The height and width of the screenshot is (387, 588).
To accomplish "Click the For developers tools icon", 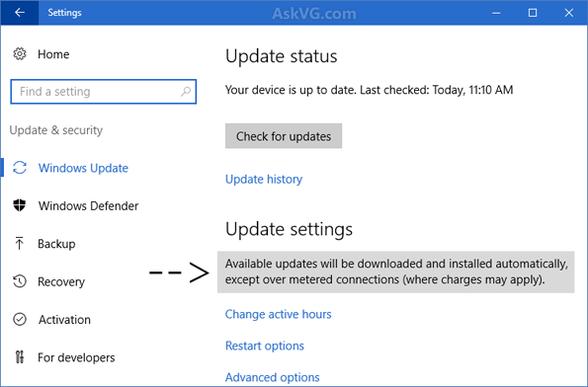I will [20, 357].
